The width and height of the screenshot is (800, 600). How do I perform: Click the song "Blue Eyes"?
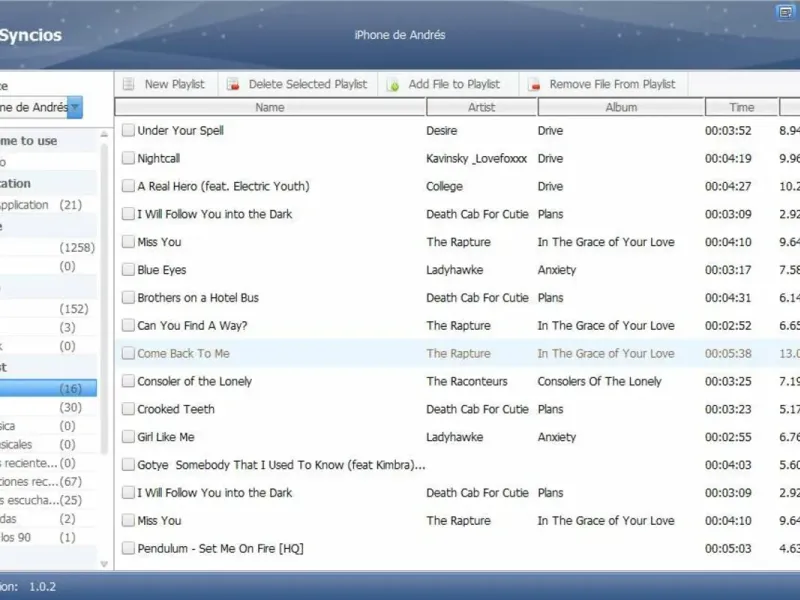click(162, 270)
